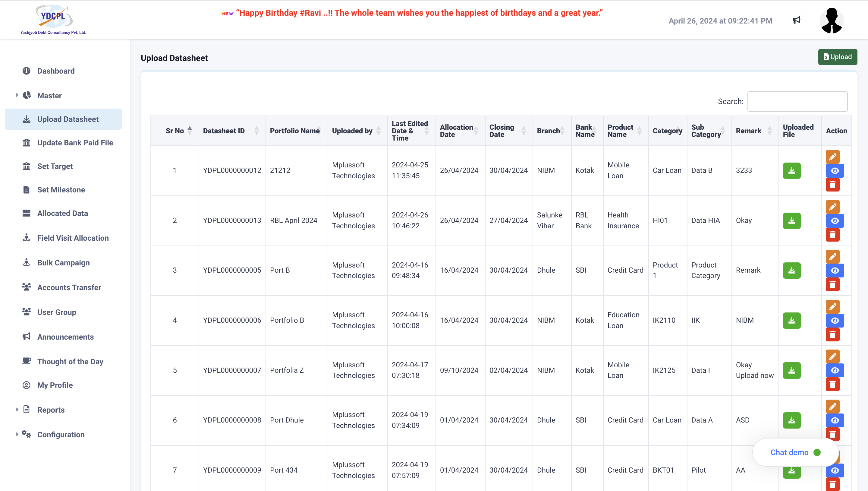Open the user avatar profile picture

click(x=832, y=21)
